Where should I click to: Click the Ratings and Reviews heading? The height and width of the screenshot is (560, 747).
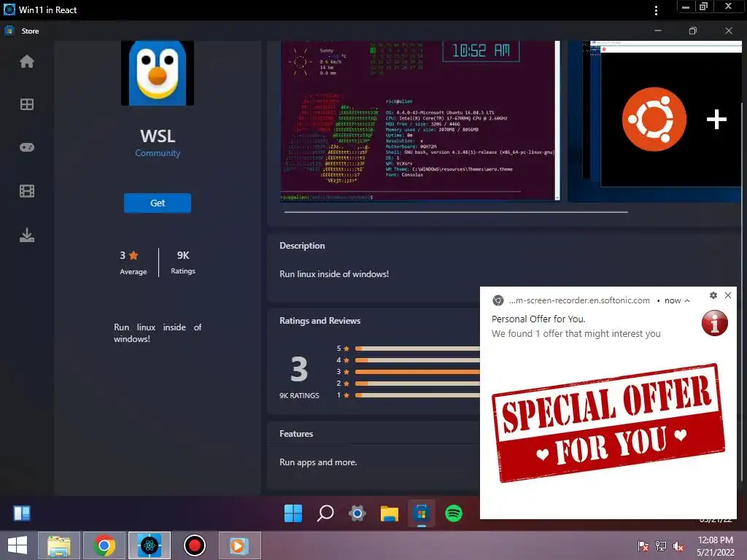pos(320,321)
